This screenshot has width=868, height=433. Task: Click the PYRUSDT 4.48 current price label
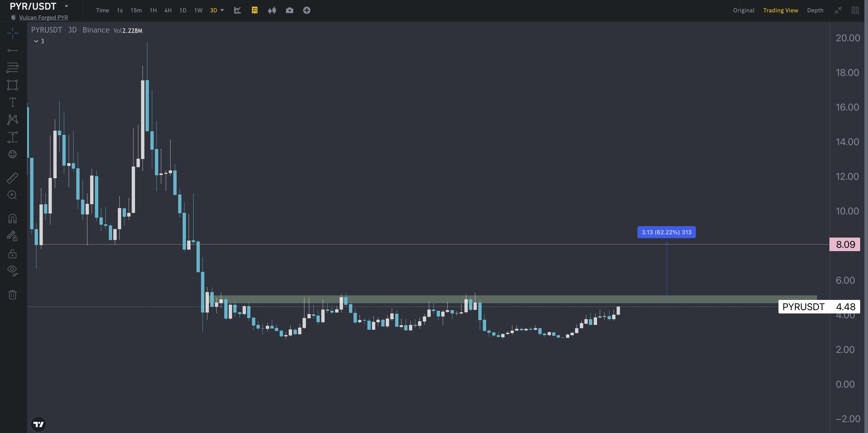[819, 307]
